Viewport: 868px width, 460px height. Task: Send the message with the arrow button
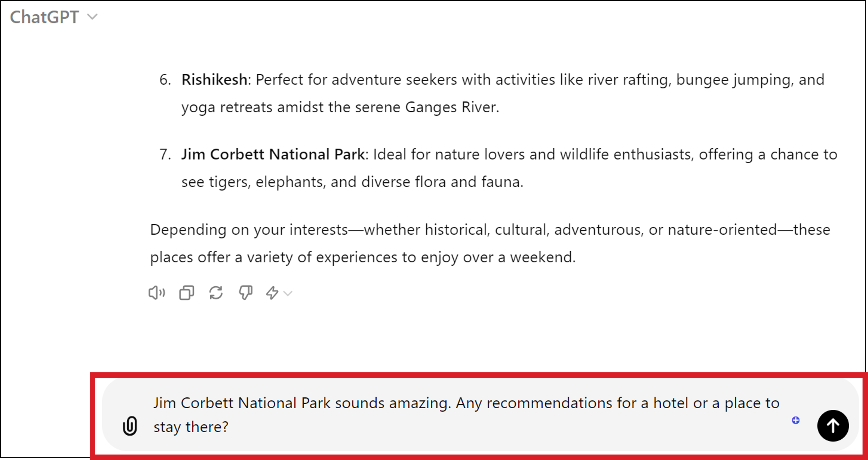[833, 426]
